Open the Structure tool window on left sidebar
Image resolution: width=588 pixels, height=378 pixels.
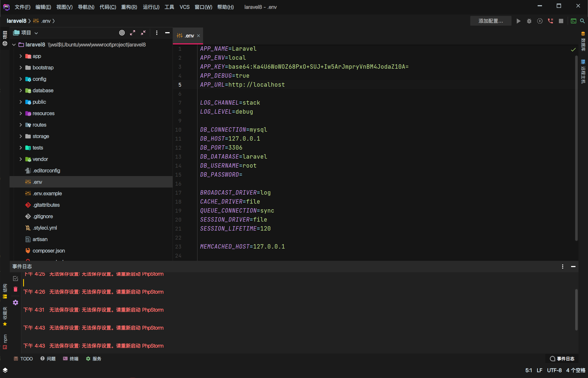(x=5, y=291)
